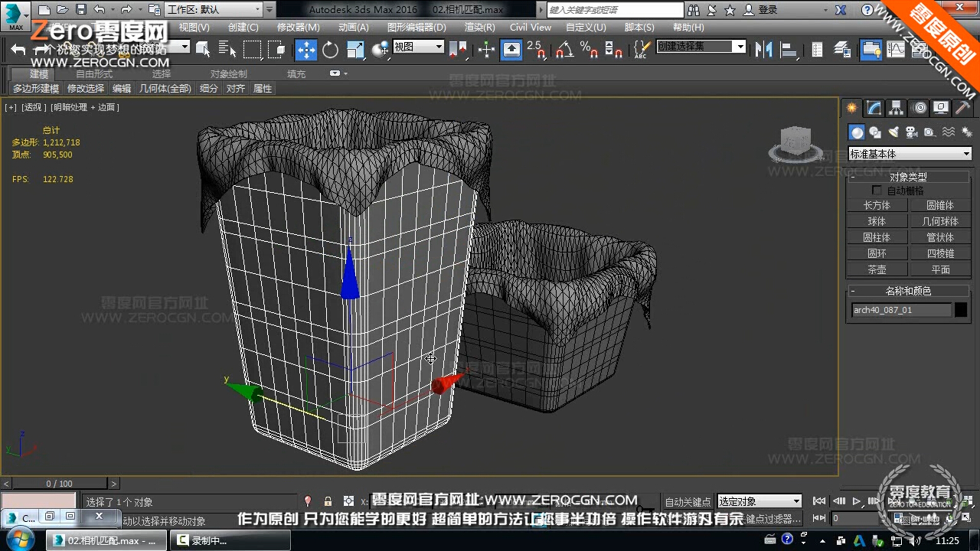Open the 多边形建模 ribbon panel
The width and height of the screenshot is (980, 551).
click(36, 89)
